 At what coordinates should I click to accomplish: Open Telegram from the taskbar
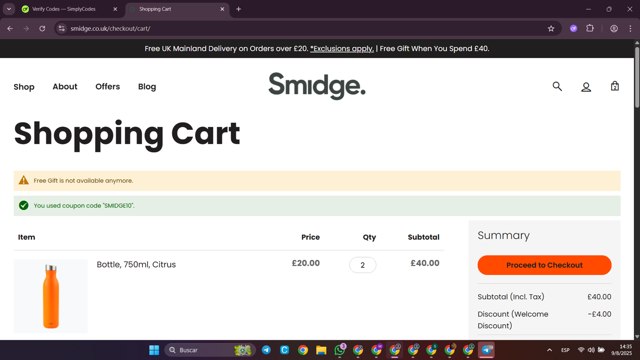click(266, 350)
